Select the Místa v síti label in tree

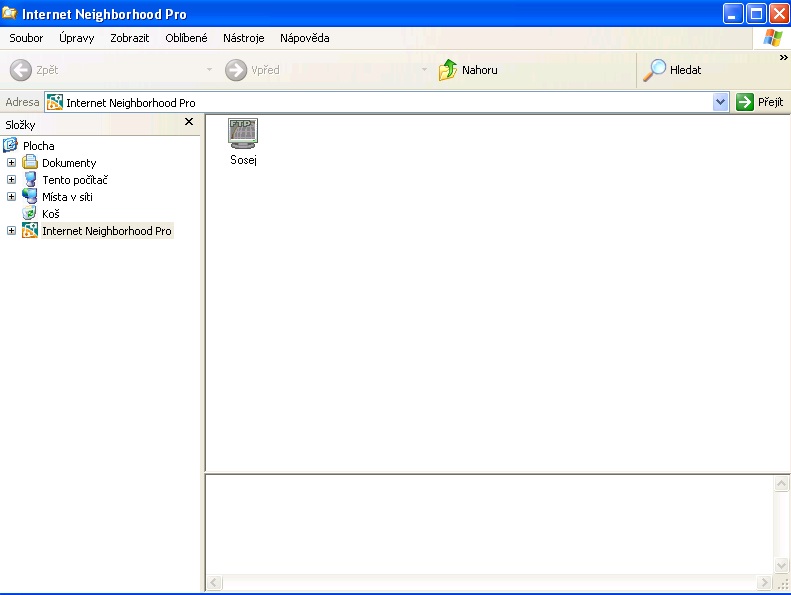[x=68, y=197]
